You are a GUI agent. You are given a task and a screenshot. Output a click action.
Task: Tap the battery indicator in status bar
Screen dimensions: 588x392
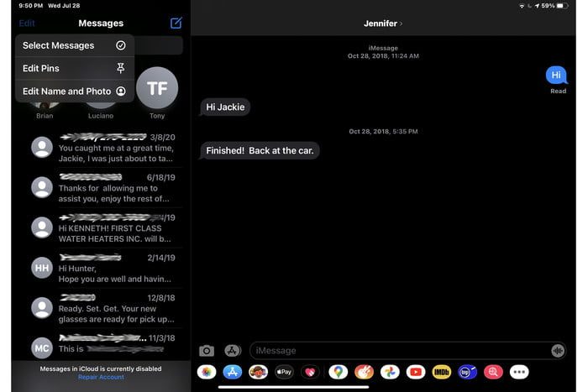563,6
